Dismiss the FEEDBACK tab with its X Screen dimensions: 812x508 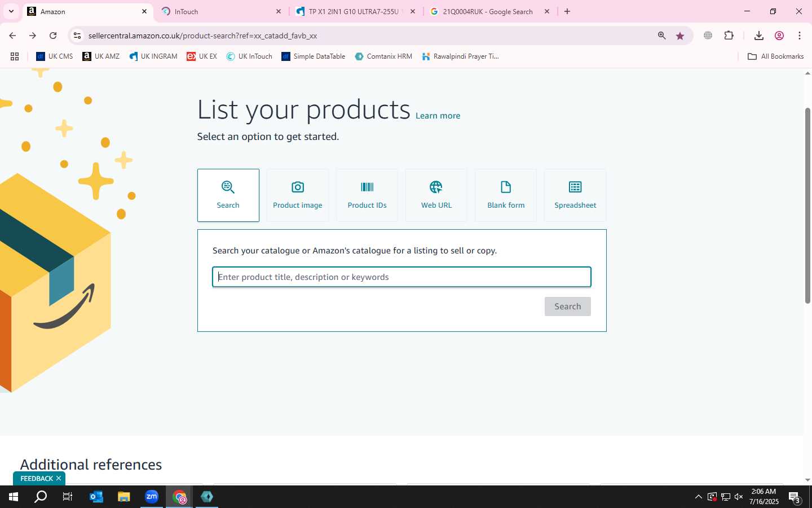(x=59, y=479)
